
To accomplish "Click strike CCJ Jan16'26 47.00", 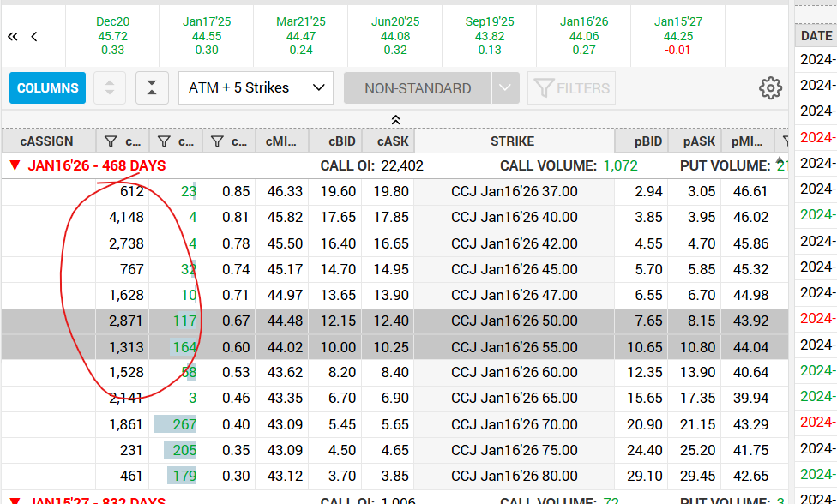I will coord(514,295).
